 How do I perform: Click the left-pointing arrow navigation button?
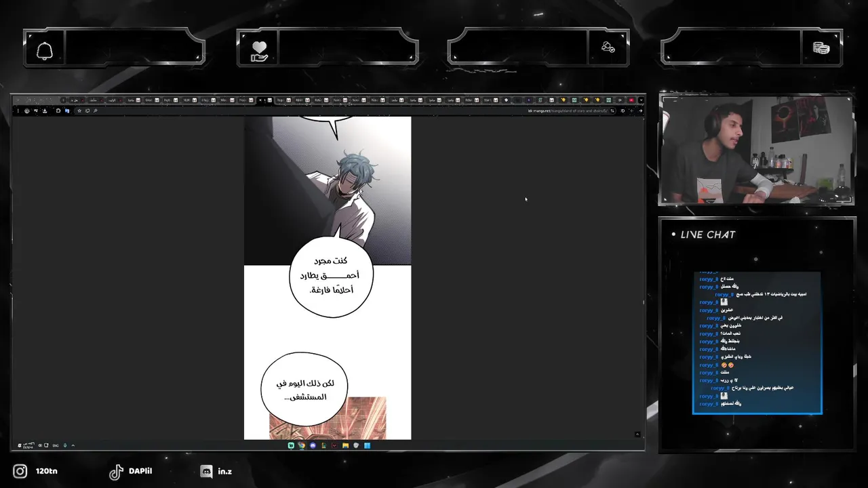click(x=631, y=110)
